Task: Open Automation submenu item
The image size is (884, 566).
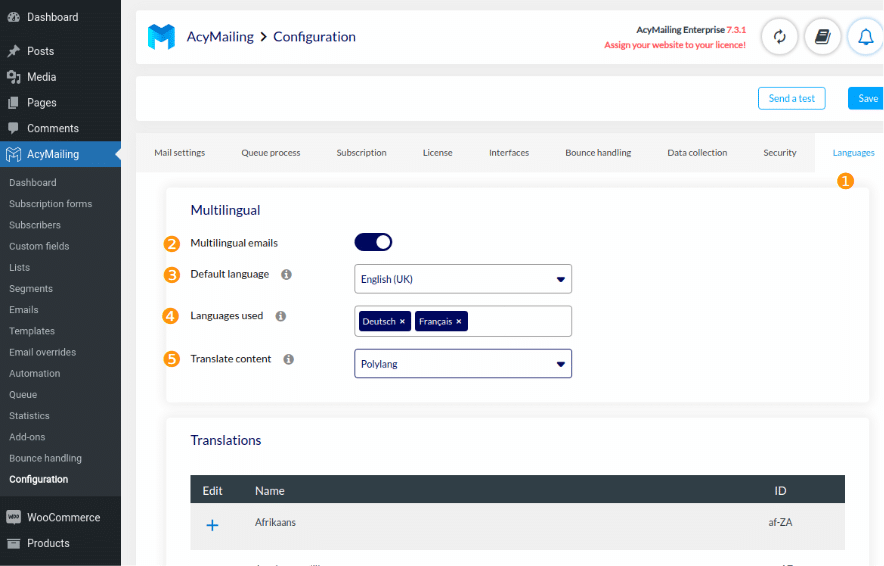Action: point(34,374)
